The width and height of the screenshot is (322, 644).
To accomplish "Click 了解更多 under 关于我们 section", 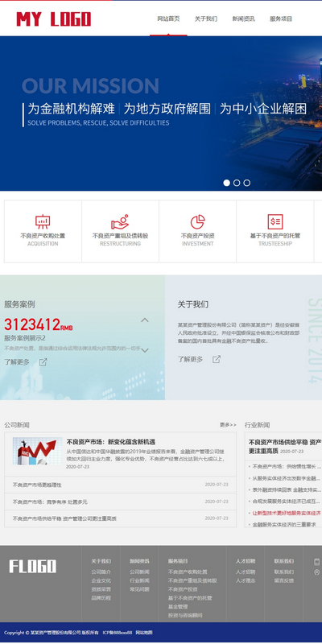I will (190, 359).
